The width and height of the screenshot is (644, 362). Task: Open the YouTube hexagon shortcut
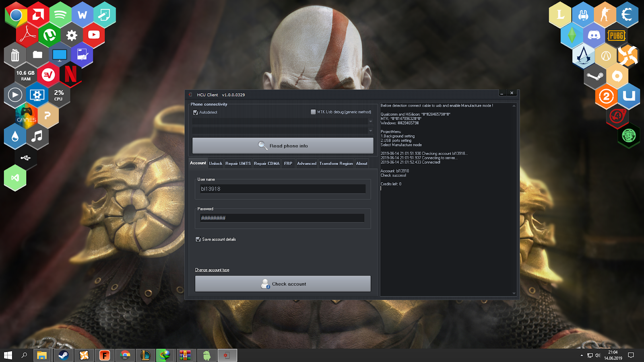[x=94, y=35]
